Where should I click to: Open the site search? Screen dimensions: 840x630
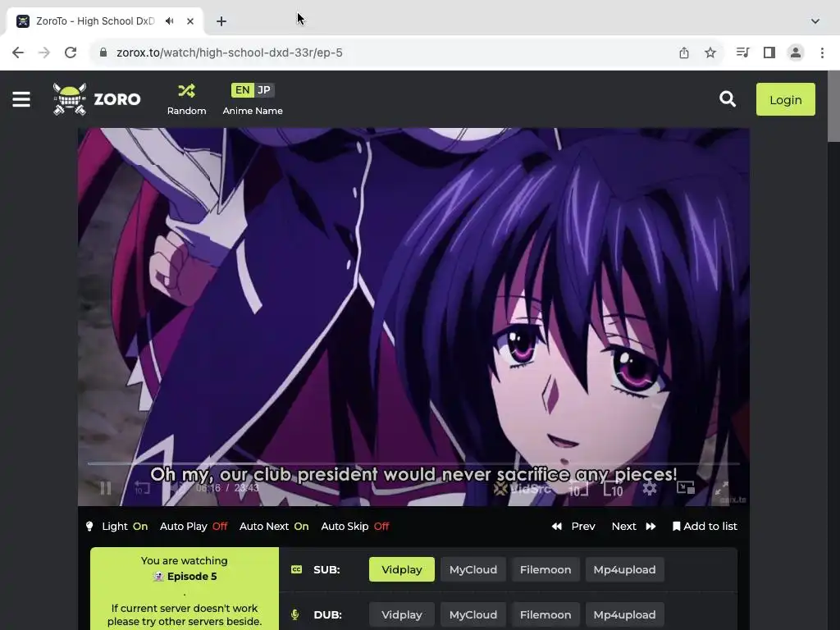[727, 99]
